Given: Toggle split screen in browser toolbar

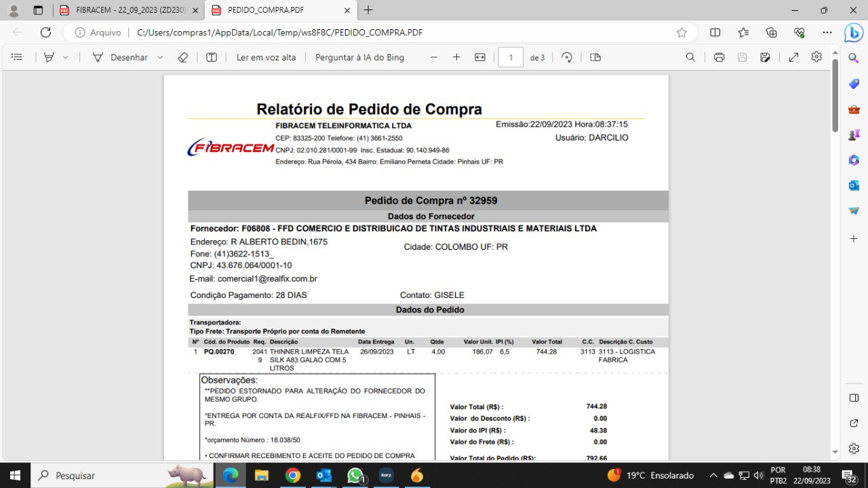Looking at the screenshot, I should (x=715, y=33).
